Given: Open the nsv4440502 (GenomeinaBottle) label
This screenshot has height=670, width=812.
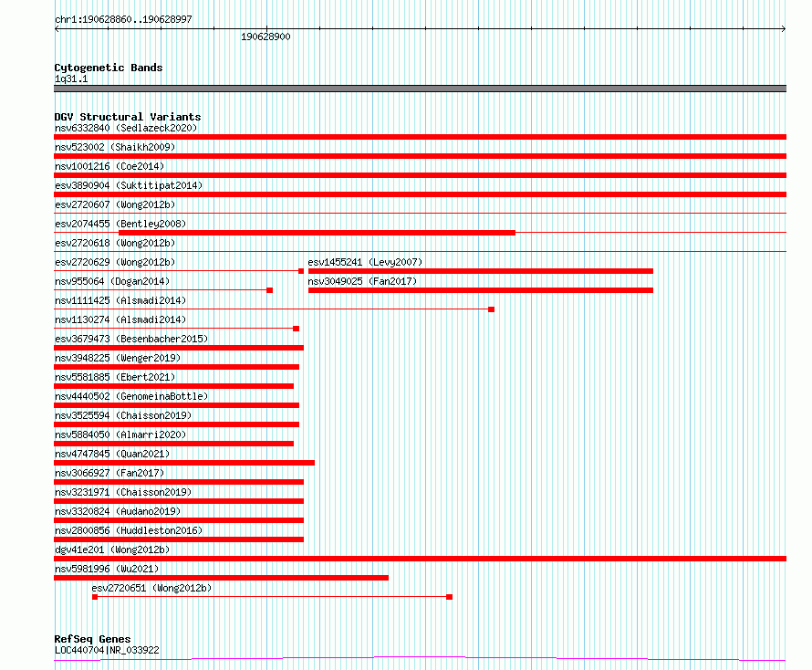Looking at the screenshot, I should coord(131,396).
